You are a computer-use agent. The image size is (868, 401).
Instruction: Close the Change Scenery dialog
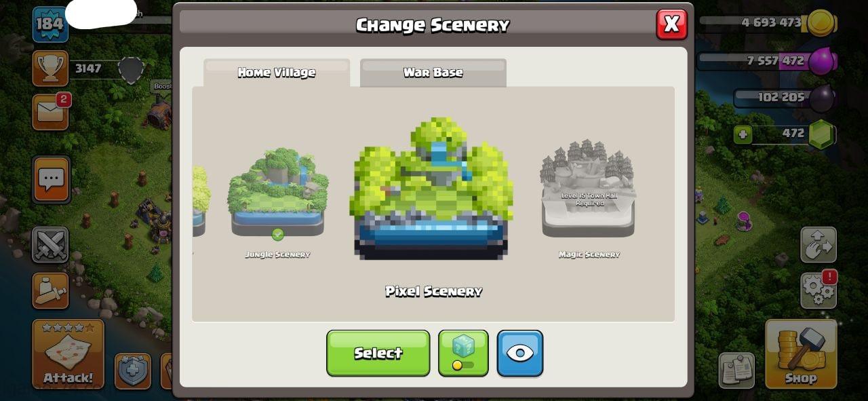coord(671,24)
